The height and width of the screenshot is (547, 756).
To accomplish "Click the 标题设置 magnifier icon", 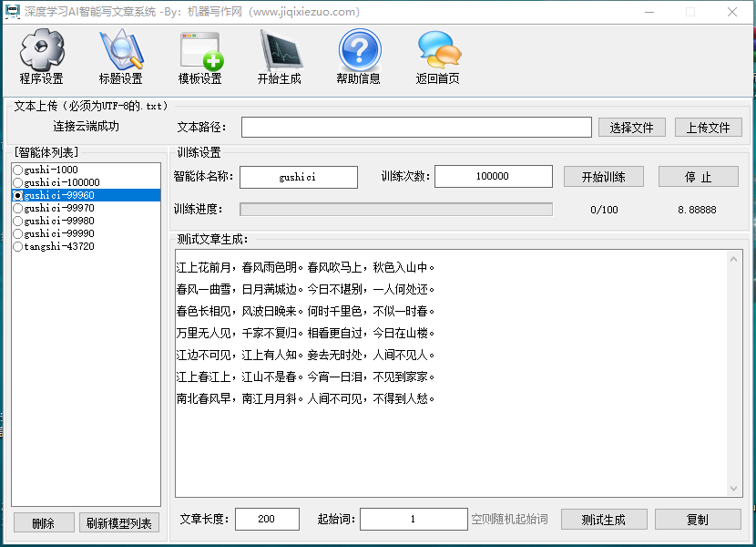I will (120, 50).
